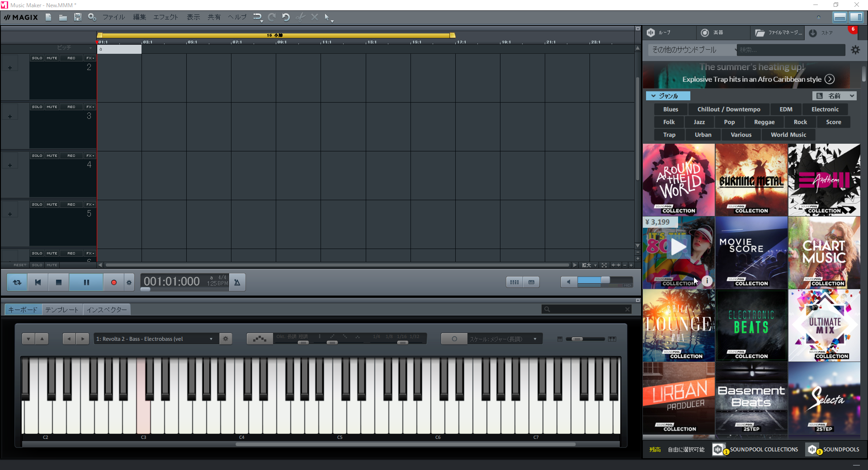This screenshot has height=470, width=868.
Task: Arm REC on track 2
Action: pyautogui.click(x=71, y=58)
